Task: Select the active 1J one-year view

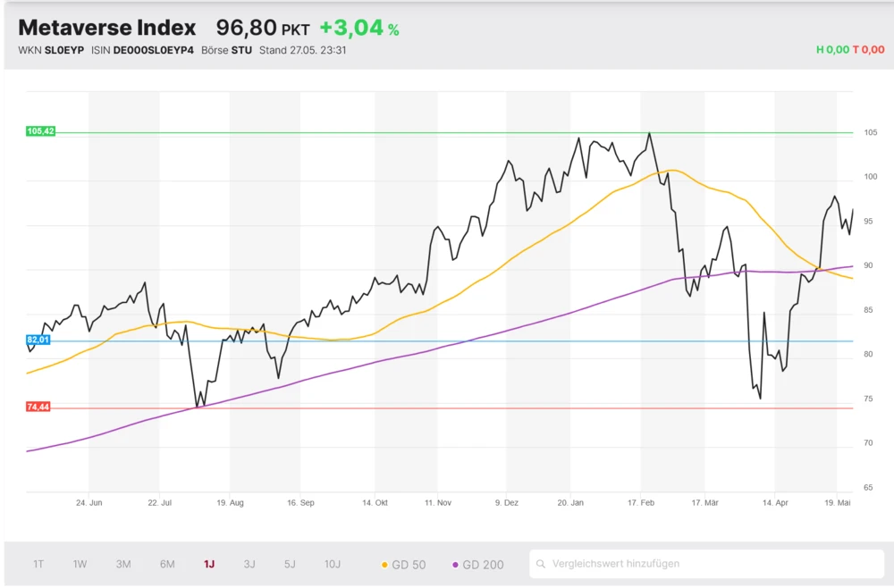Action: click(x=209, y=564)
